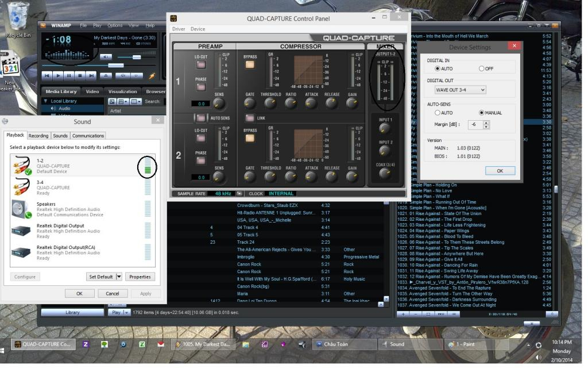The height and width of the screenshot is (368, 588).
Task: Open Winamp Help menu
Action: point(150,25)
